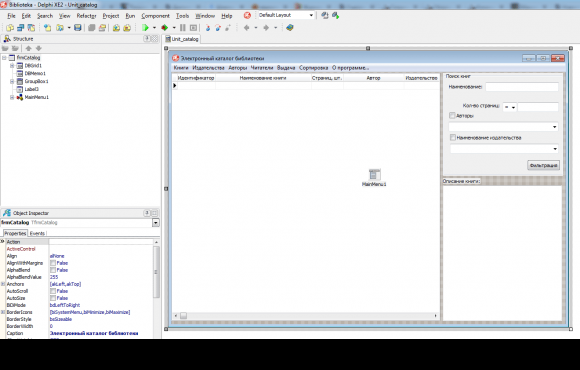Click the Forward navigation arrow in toolbar
This screenshot has height=370, width=580.
click(266, 28)
